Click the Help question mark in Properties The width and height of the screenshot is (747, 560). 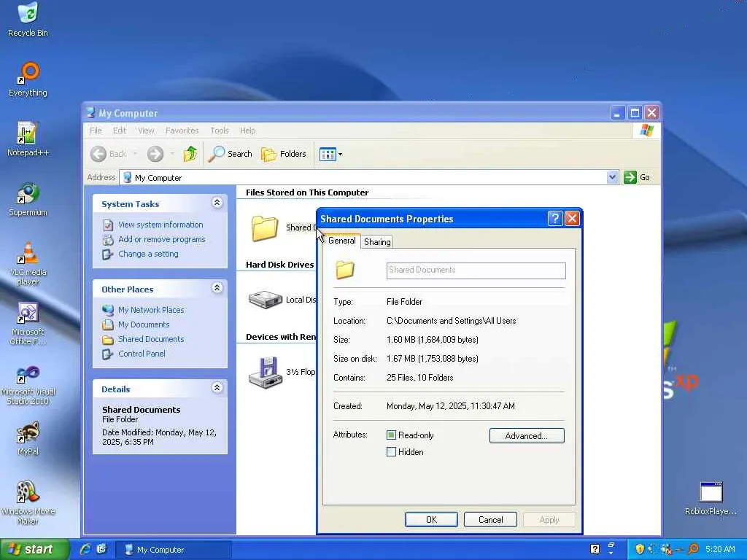click(555, 219)
